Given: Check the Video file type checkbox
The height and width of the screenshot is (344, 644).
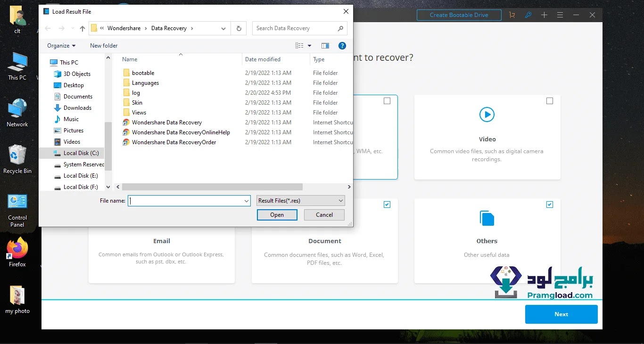Looking at the screenshot, I should [x=550, y=101].
